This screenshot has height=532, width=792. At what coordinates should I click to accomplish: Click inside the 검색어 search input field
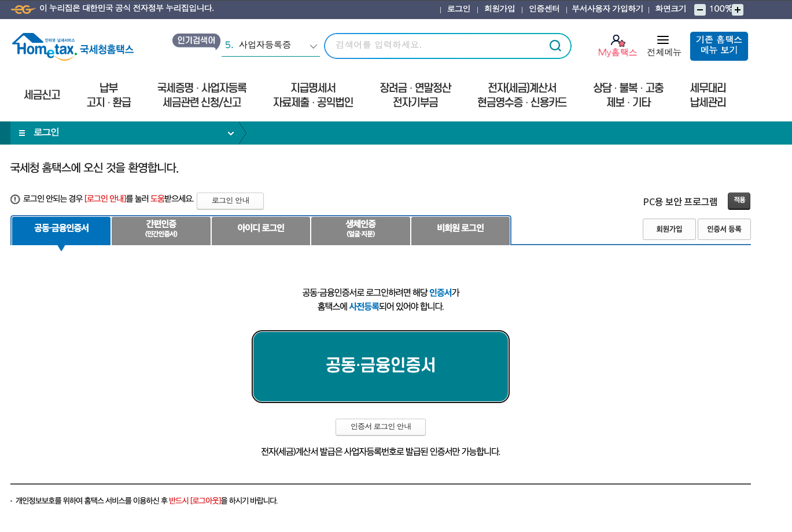(434, 46)
